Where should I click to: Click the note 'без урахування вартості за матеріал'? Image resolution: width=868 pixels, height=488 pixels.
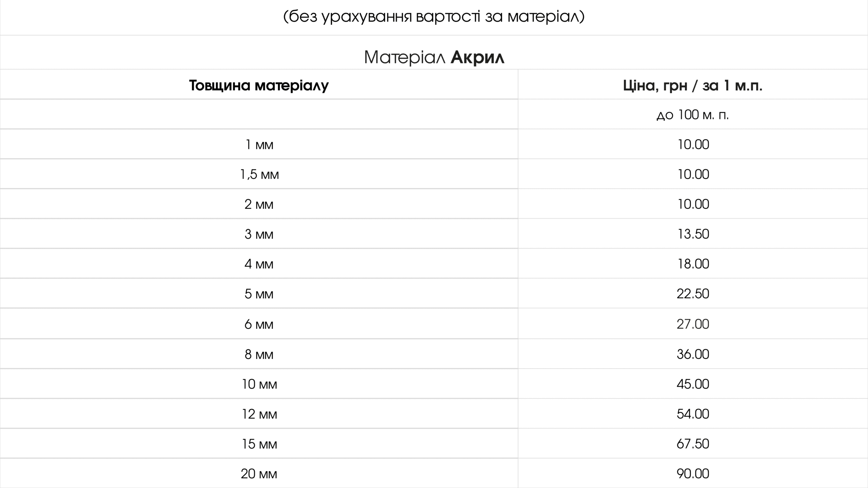pyautogui.click(x=434, y=17)
